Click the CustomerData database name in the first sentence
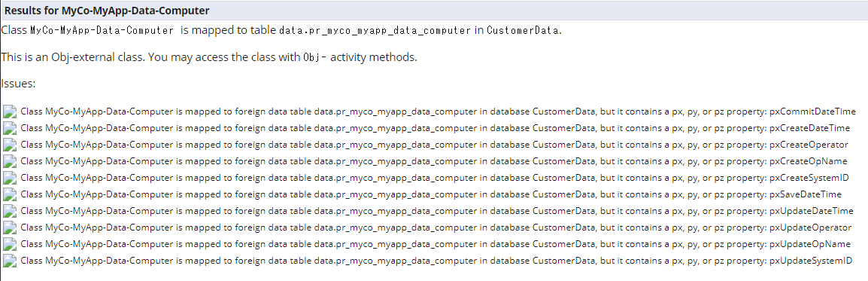This screenshot has height=281, width=868. click(523, 30)
